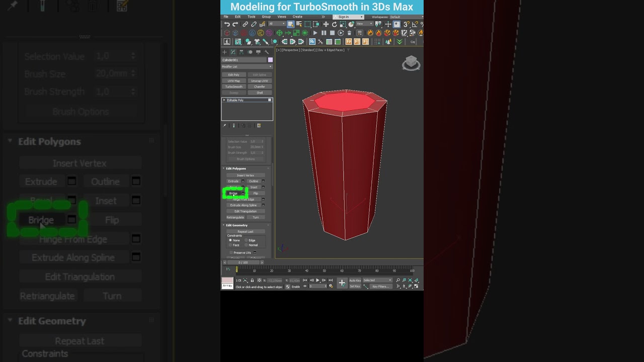This screenshot has width=644, height=362.
Task: Open the View reference coordinate dropdown
Action: (x=364, y=24)
